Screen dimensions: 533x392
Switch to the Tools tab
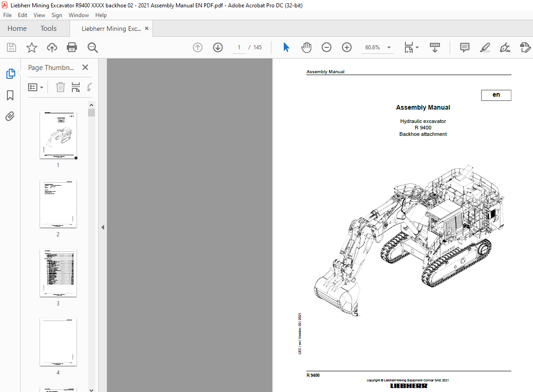pos(49,29)
